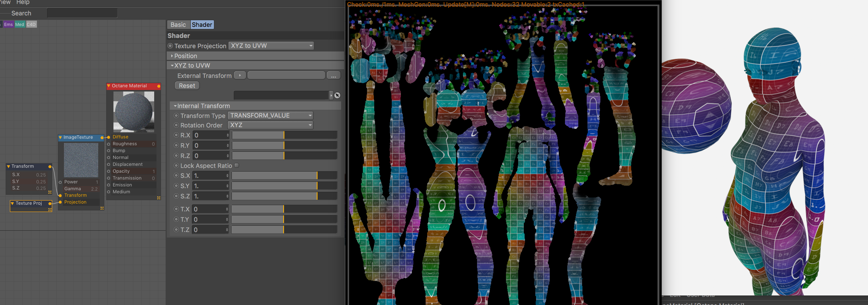Select the Texture Proj node title
Image resolution: width=868 pixels, height=305 pixels.
click(29, 204)
